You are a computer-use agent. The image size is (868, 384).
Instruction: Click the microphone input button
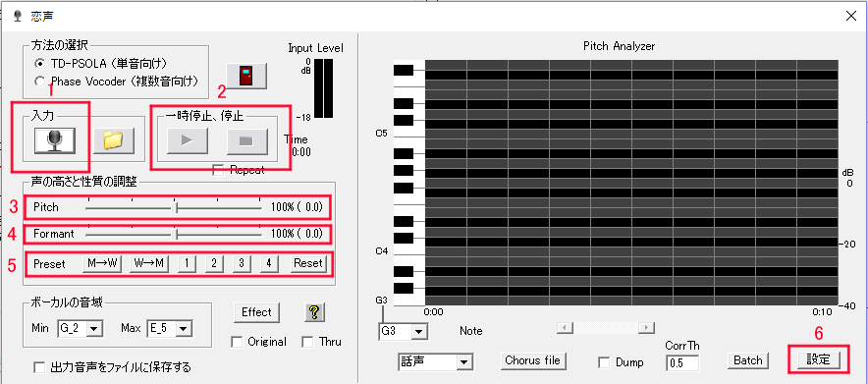tap(54, 140)
